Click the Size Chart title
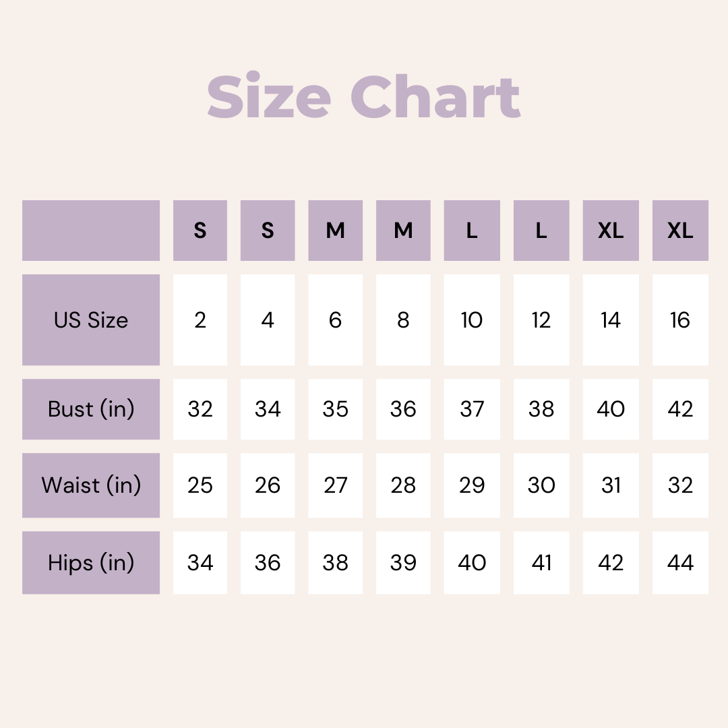The height and width of the screenshot is (728, 728). click(363, 98)
